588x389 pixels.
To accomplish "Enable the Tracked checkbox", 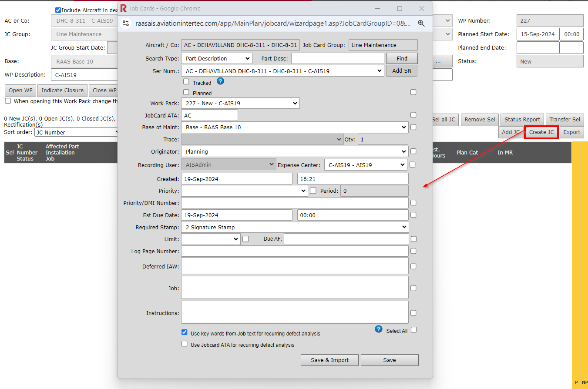I will pyautogui.click(x=186, y=82).
